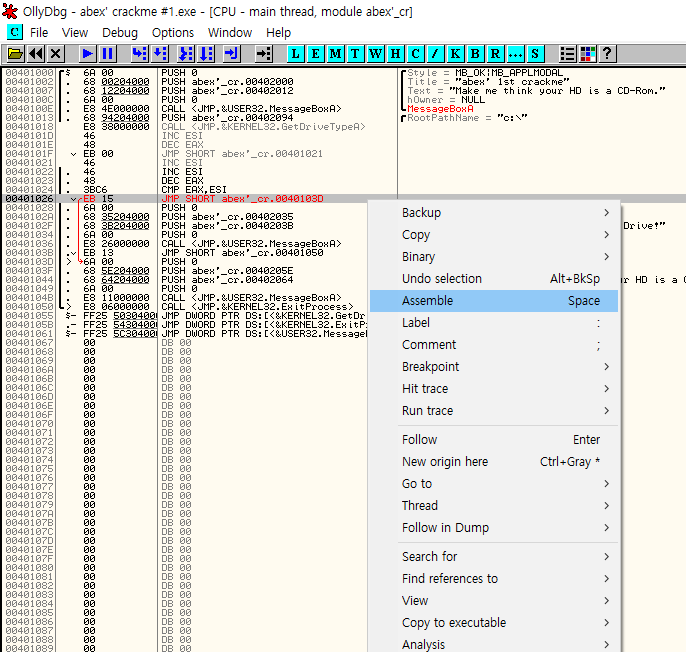Open the Window menu

(230, 33)
